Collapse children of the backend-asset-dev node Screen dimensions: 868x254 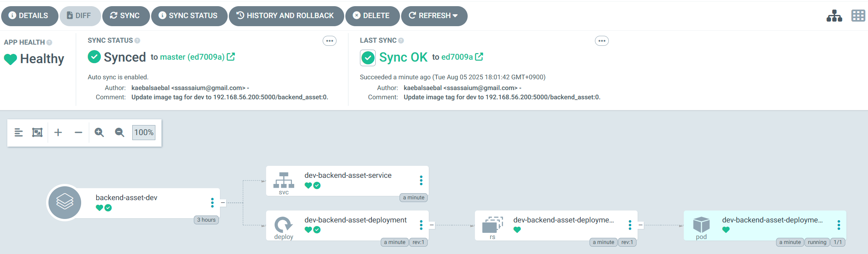point(223,203)
